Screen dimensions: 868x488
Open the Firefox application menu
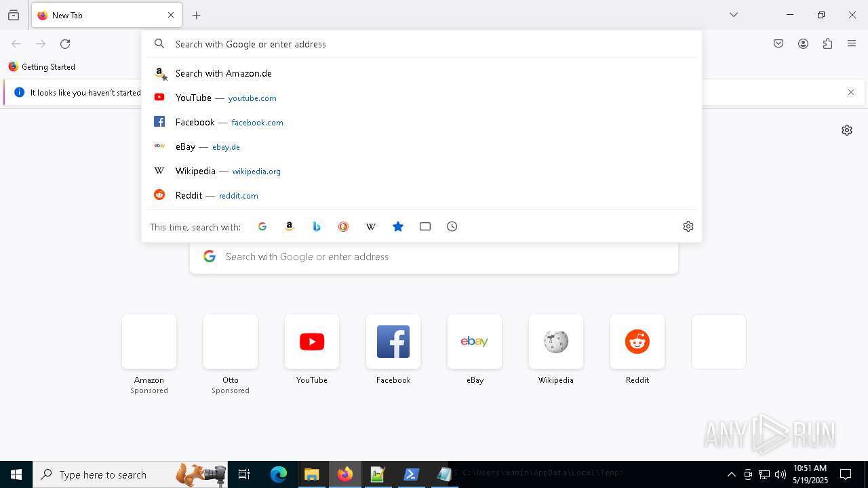(x=852, y=44)
